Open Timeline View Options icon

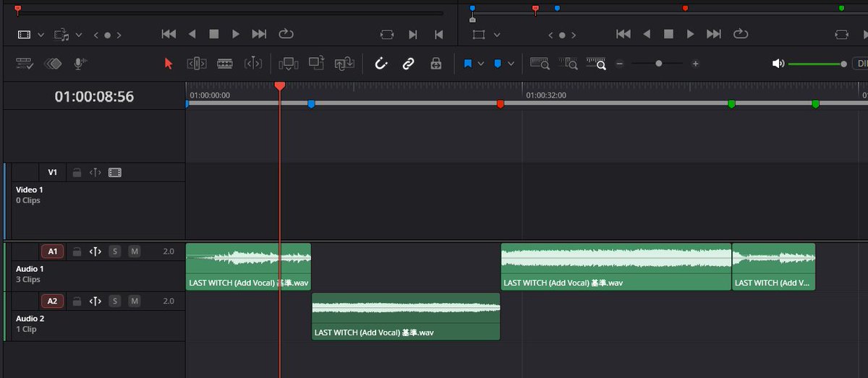[x=25, y=64]
